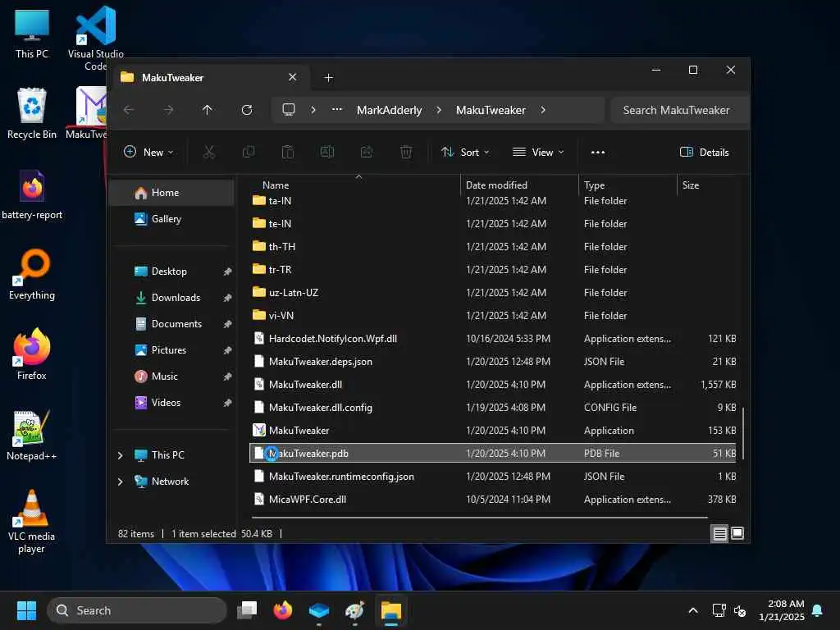Open the Sort dropdown menu
Image resolution: width=840 pixels, height=630 pixels.
(465, 152)
